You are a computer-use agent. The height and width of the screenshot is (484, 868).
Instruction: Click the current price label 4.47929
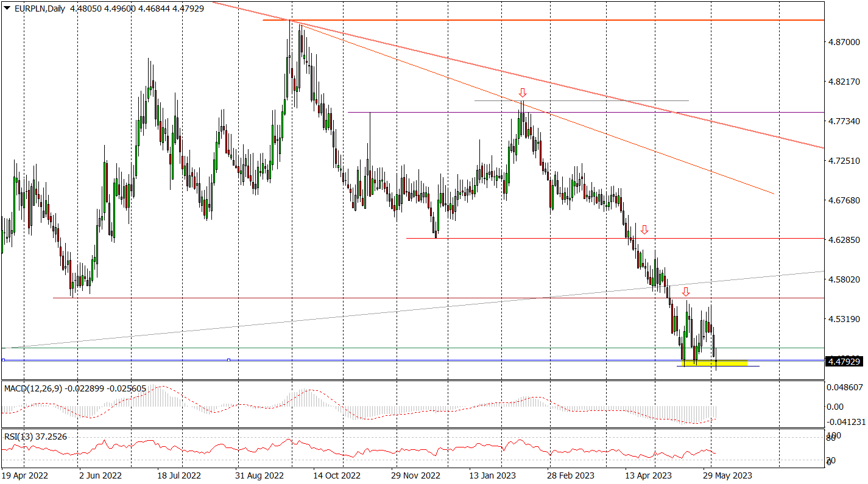click(844, 362)
